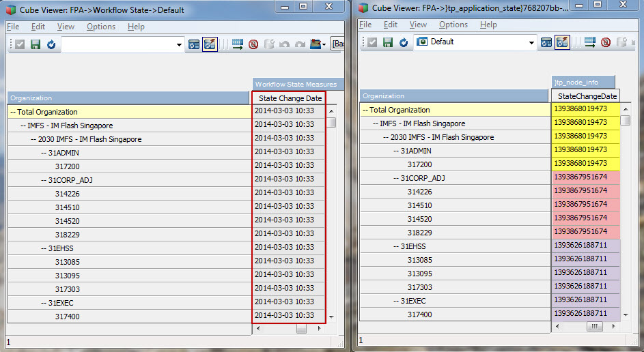This screenshot has width=644, height=352.
Task: Select State Change Date column header
Action: pos(290,98)
